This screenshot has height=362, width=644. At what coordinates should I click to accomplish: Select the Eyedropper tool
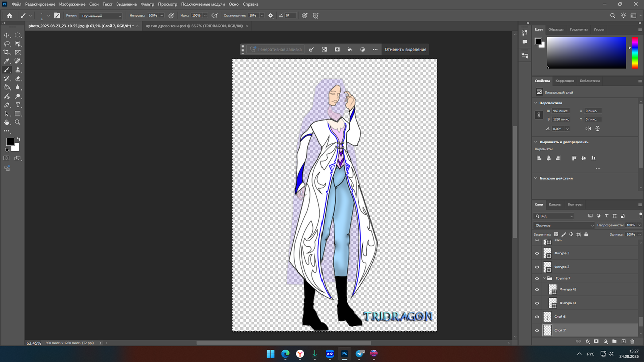click(7, 61)
